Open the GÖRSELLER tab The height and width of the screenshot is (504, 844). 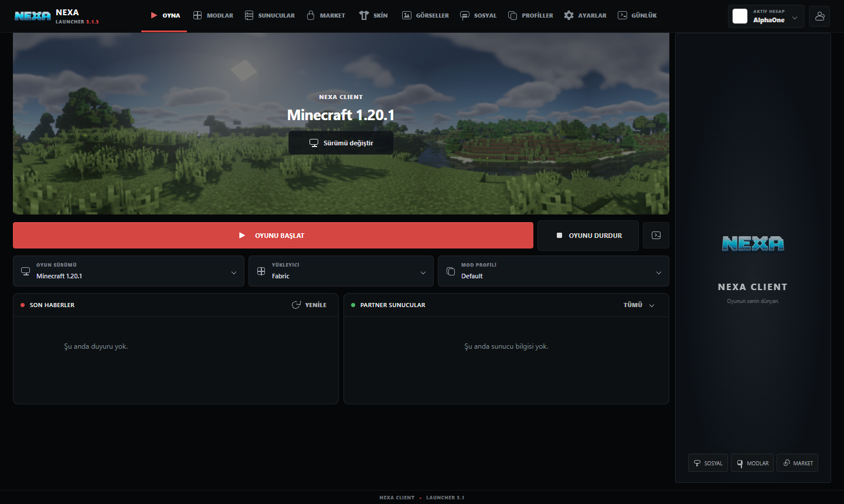pyautogui.click(x=426, y=16)
